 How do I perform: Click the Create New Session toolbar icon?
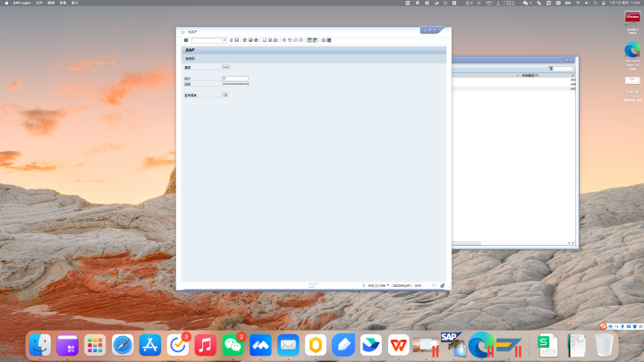click(309, 40)
